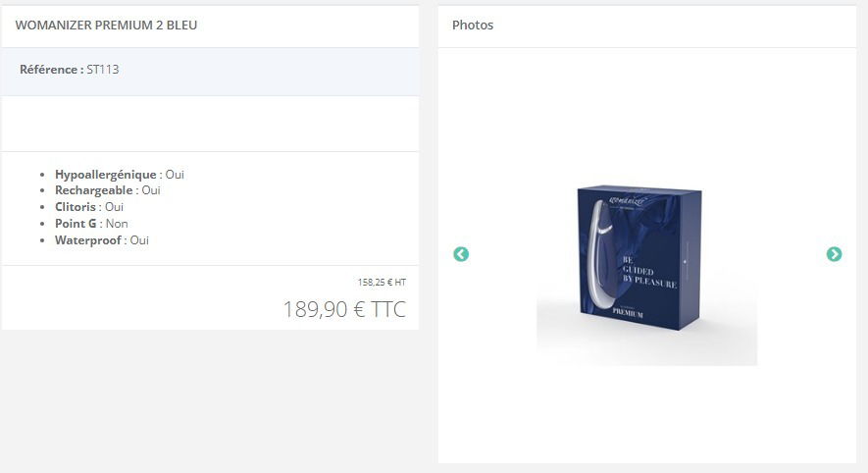Click the 'Be guided by pleasure' text on box
The height and width of the screenshot is (473, 868).
point(648,272)
